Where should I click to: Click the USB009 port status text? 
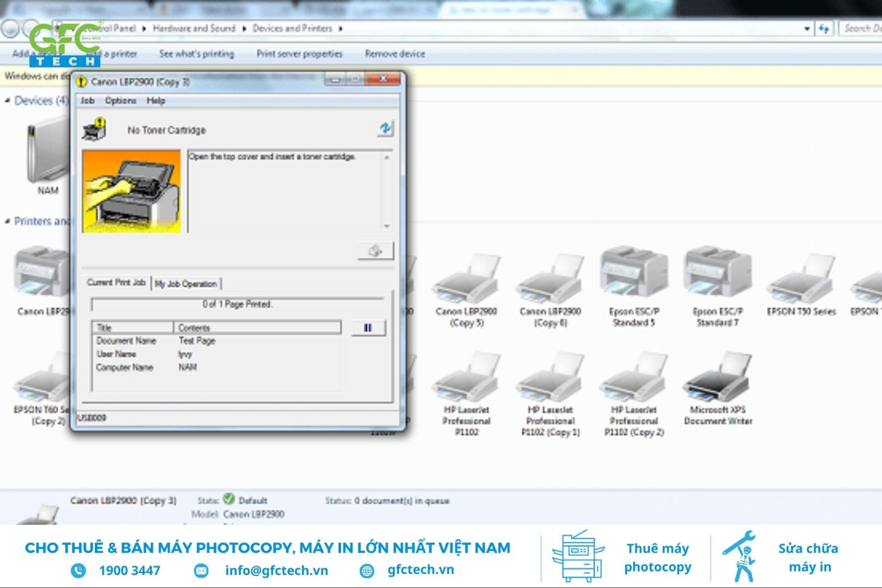pyautogui.click(x=92, y=418)
